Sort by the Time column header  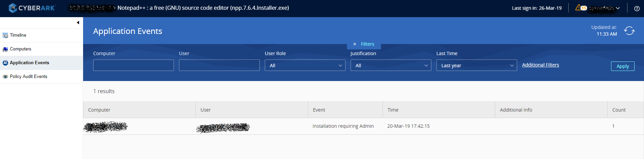tap(439, 110)
